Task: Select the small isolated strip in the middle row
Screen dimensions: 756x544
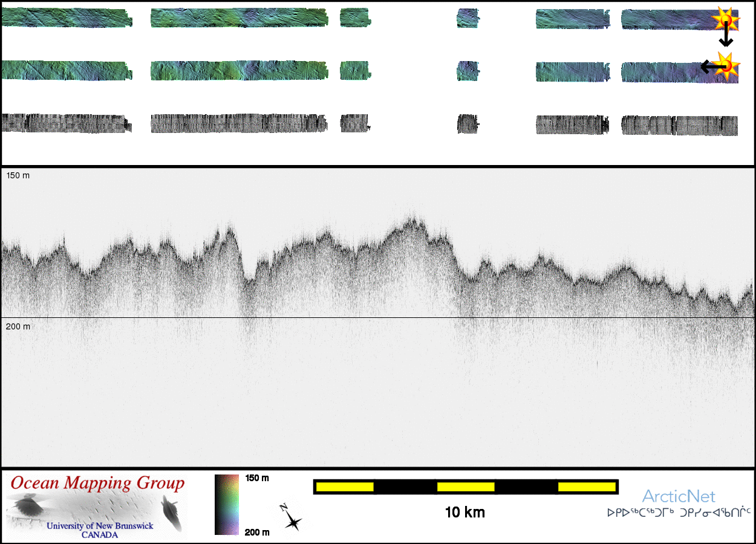Action: tap(468, 71)
